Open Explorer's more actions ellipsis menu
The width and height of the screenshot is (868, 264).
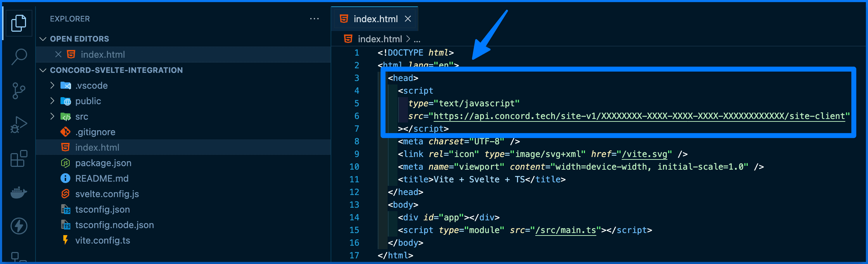click(x=314, y=19)
